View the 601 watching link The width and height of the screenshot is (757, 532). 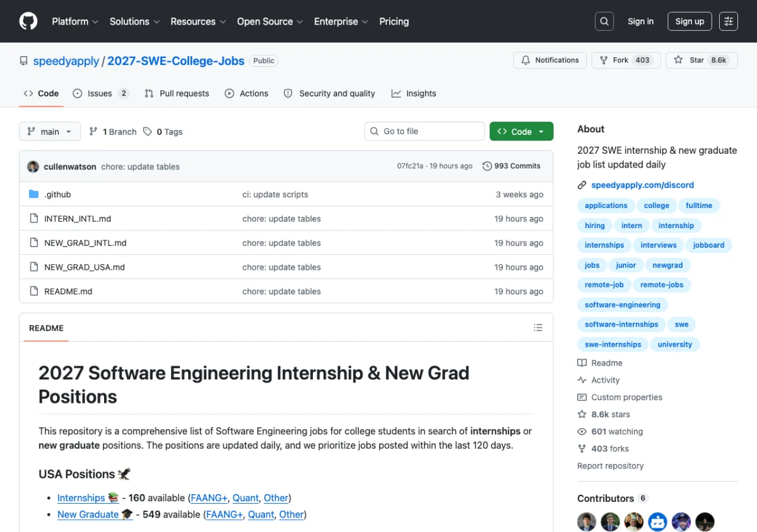pyautogui.click(x=610, y=432)
